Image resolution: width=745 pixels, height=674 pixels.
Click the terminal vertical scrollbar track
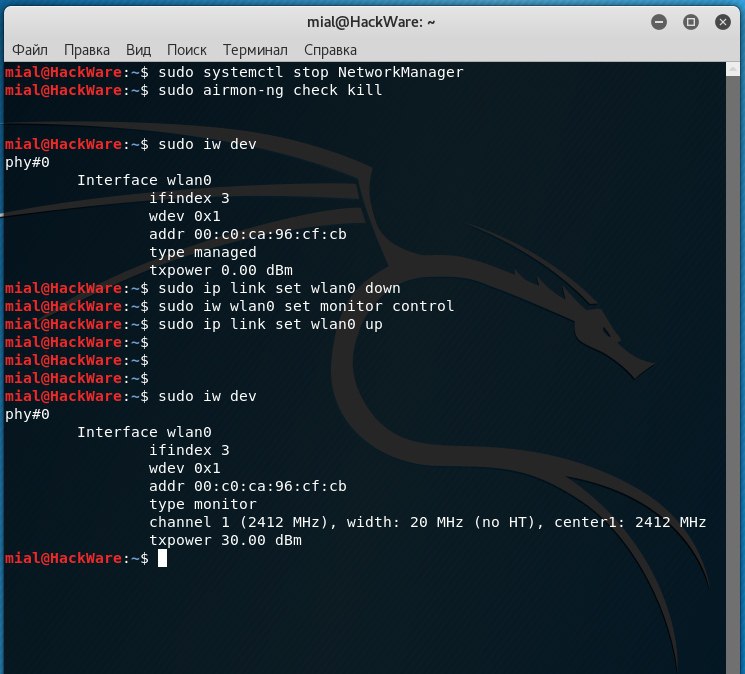(733, 375)
